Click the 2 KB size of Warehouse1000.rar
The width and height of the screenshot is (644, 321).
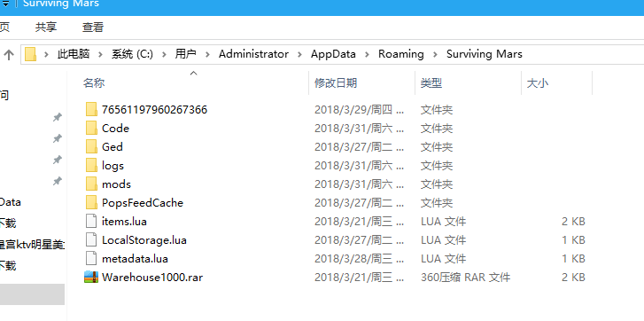[573, 278]
